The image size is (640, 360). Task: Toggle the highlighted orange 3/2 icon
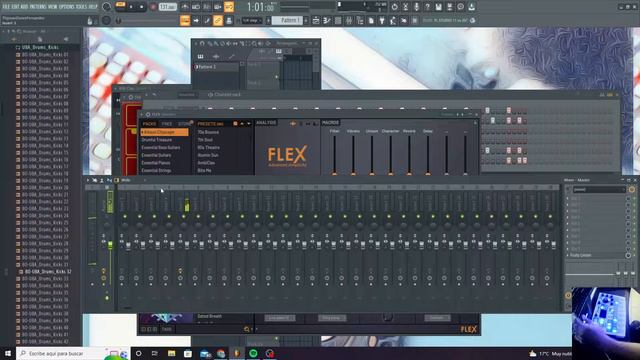coord(229,7)
